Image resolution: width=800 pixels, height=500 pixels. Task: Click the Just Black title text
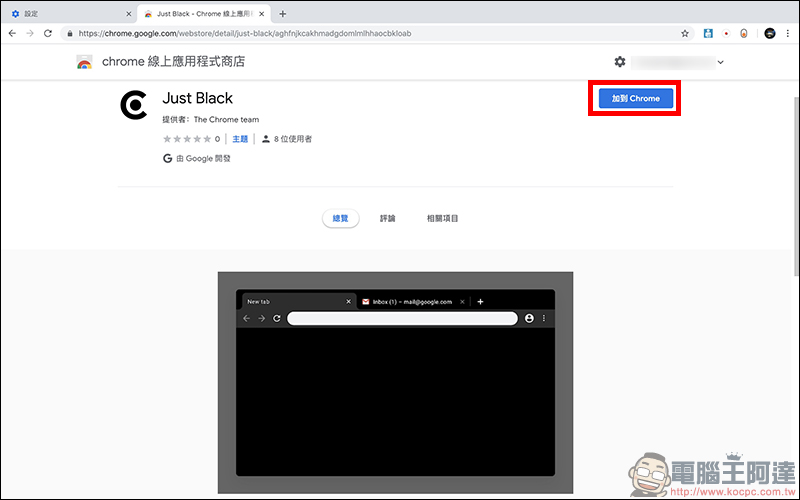197,98
